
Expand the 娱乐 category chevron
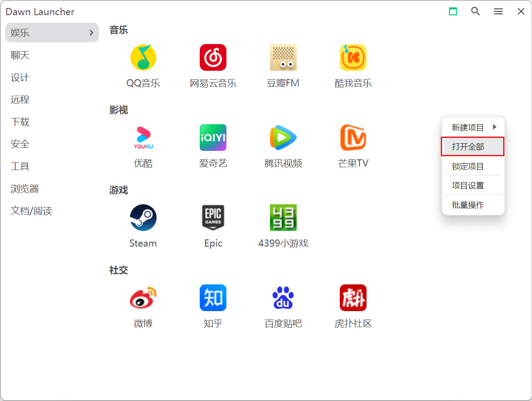coord(91,32)
